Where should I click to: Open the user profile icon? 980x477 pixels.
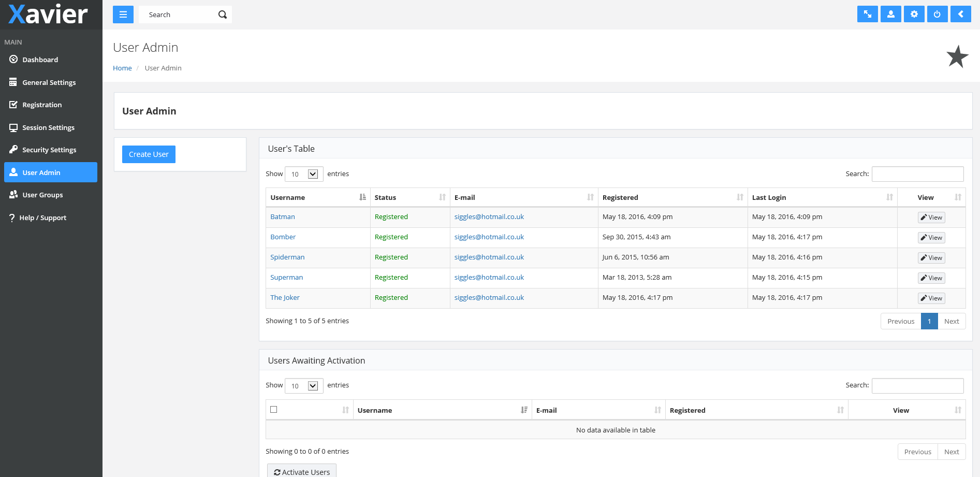[890, 14]
